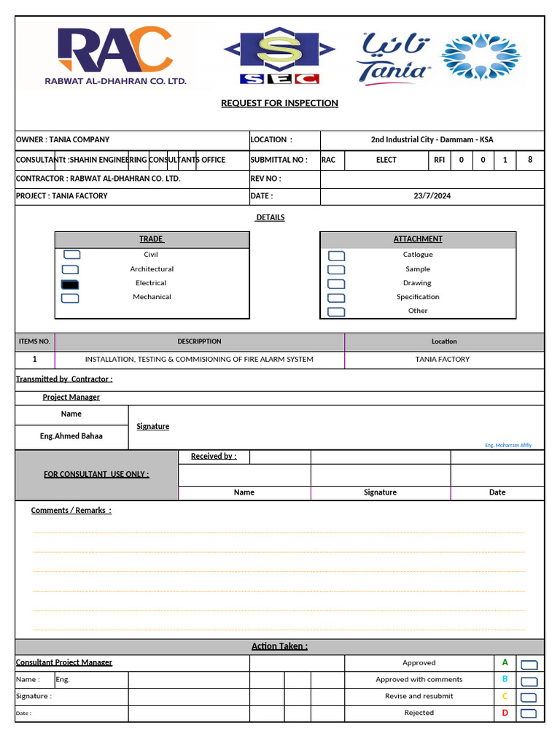The width and height of the screenshot is (560, 747).
Task: Click the DETAILS heading
Action: (x=270, y=217)
